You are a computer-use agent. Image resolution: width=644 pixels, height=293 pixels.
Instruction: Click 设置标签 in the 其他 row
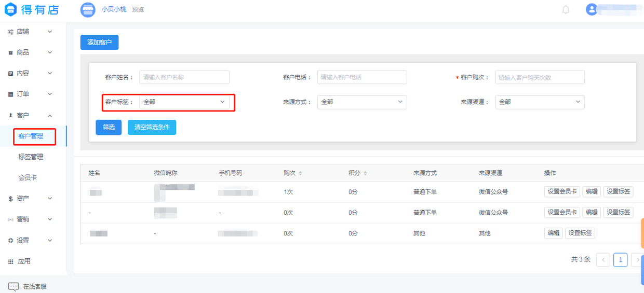(580, 233)
